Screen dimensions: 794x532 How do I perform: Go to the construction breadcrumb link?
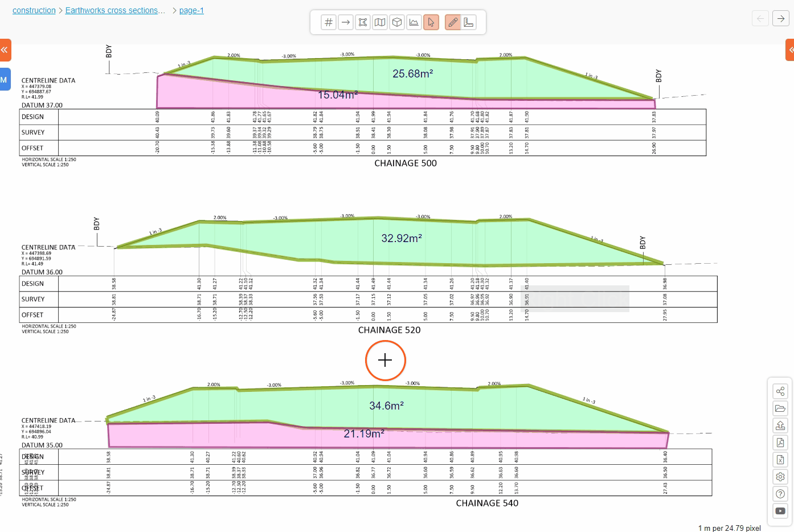click(34, 10)
